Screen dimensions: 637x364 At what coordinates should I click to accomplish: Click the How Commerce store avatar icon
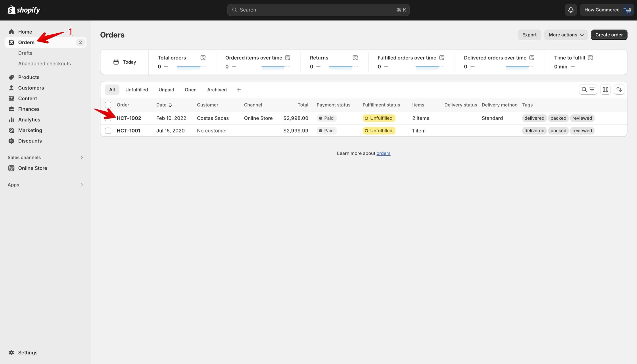pos(627,10)
